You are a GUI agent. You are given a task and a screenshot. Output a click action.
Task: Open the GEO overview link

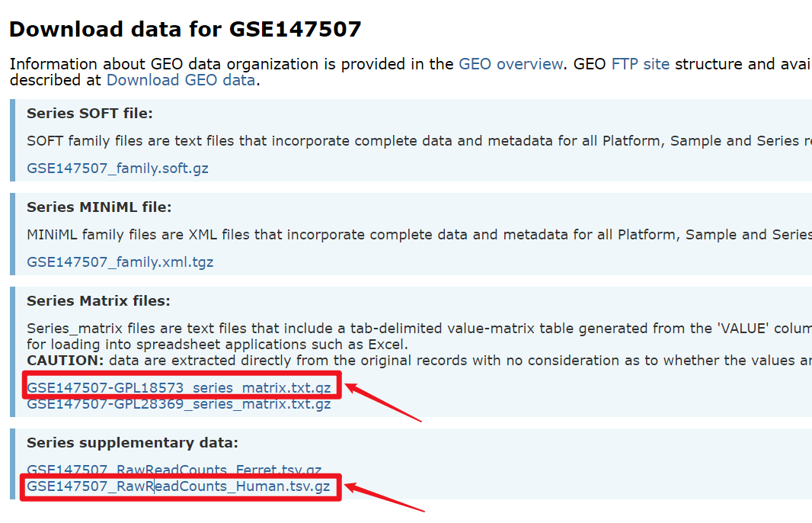[x=510, y=64]
